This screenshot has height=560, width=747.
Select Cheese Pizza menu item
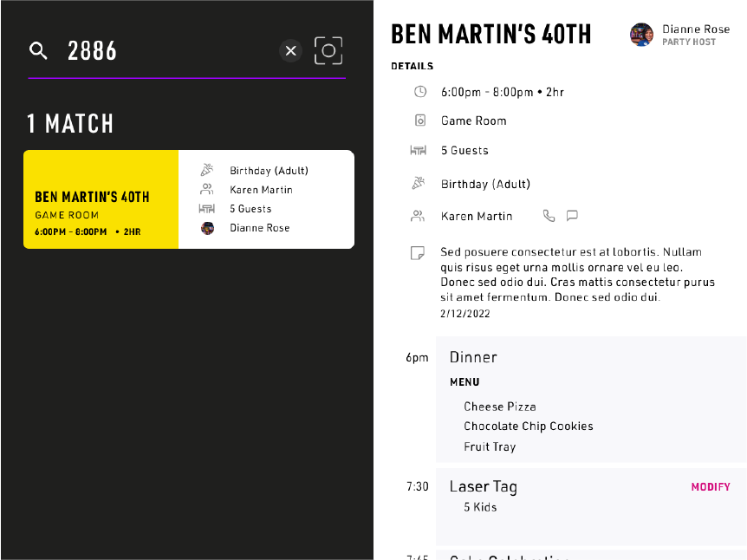500,407
